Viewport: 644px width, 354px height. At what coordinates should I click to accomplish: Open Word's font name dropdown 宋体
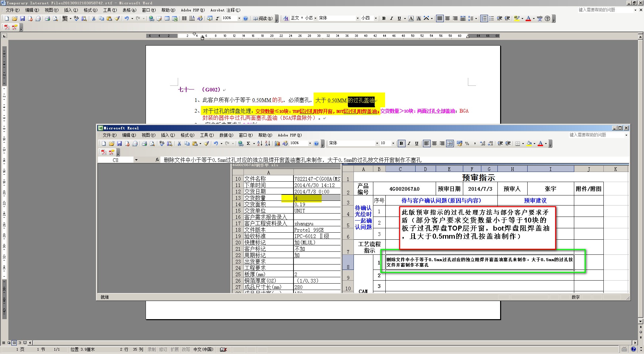tap(358, 18)
